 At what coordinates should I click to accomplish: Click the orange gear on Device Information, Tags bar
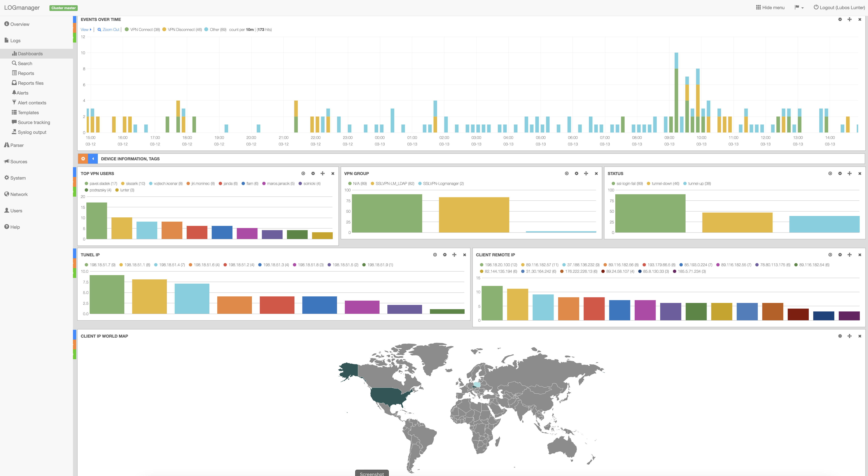(x=83, y=158)
